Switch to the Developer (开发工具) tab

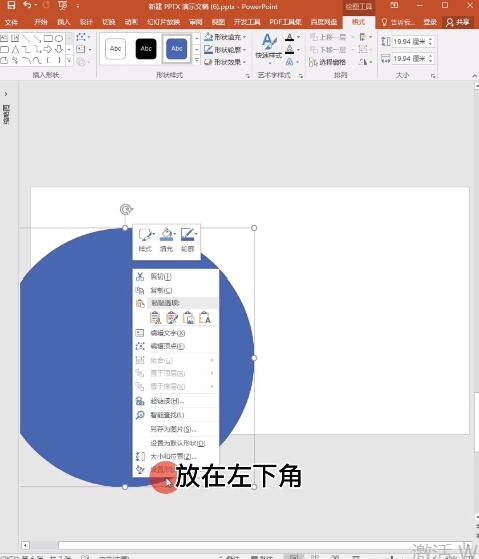pyautogui.click(x=247, y=22)
